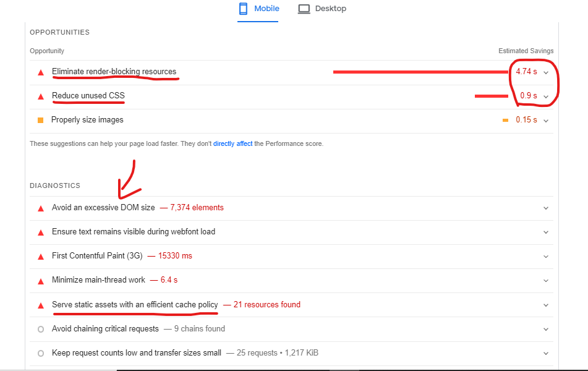Click the desktop laptop icon
588x371 pixels.
click(x=304, y=9)
